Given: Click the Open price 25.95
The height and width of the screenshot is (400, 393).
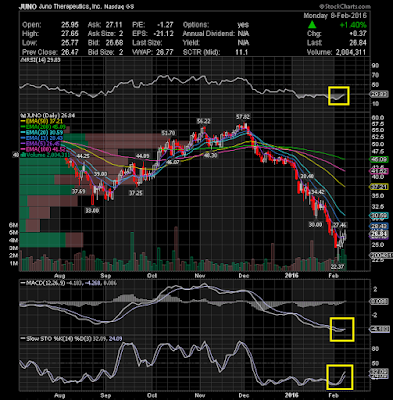Looking at the screenshot, I should point(70,25).
